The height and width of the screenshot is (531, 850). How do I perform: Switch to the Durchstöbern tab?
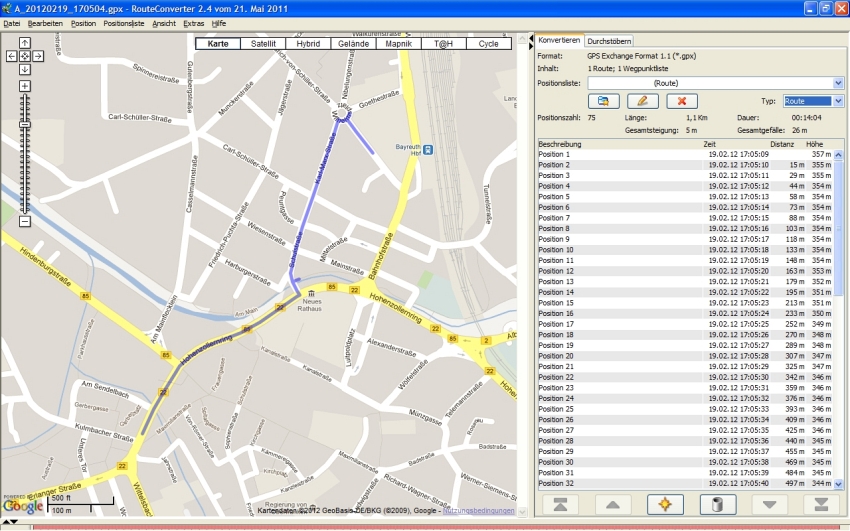pyautogui.click(x=609, y=41)
